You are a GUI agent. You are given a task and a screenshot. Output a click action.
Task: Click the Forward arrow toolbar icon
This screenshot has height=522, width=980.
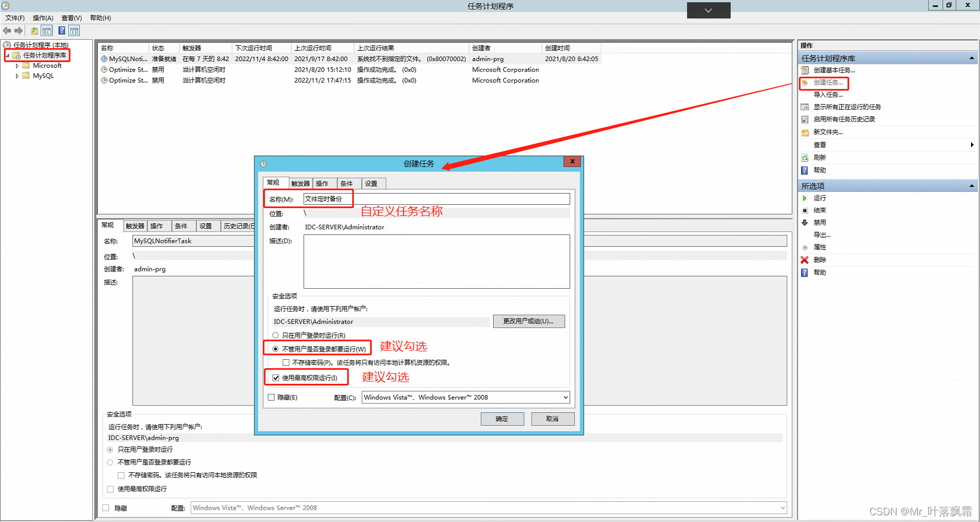coord(18,31)
